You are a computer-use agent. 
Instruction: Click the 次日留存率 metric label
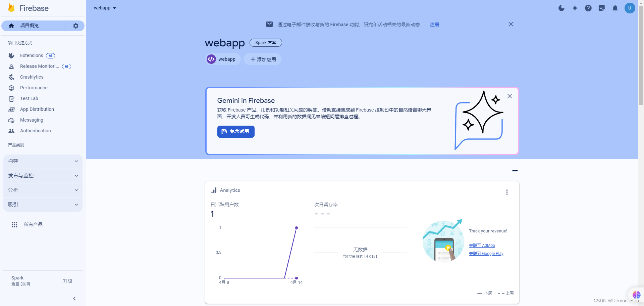click(326, 205)
